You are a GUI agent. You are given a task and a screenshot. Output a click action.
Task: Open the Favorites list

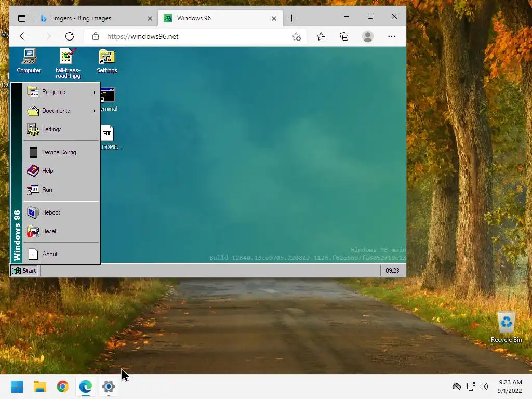click(x=321, y=36)
